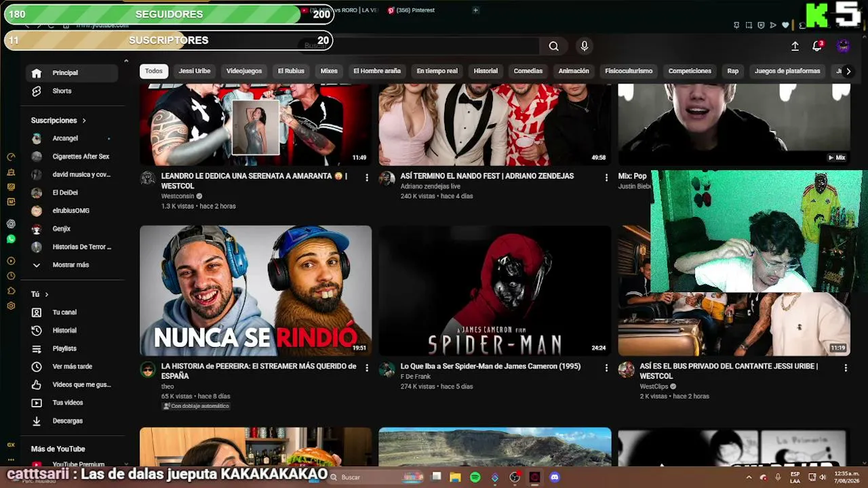Select the Todos filter chip
The height and width of the screenshot is (488, 868).
pos(154,71)
